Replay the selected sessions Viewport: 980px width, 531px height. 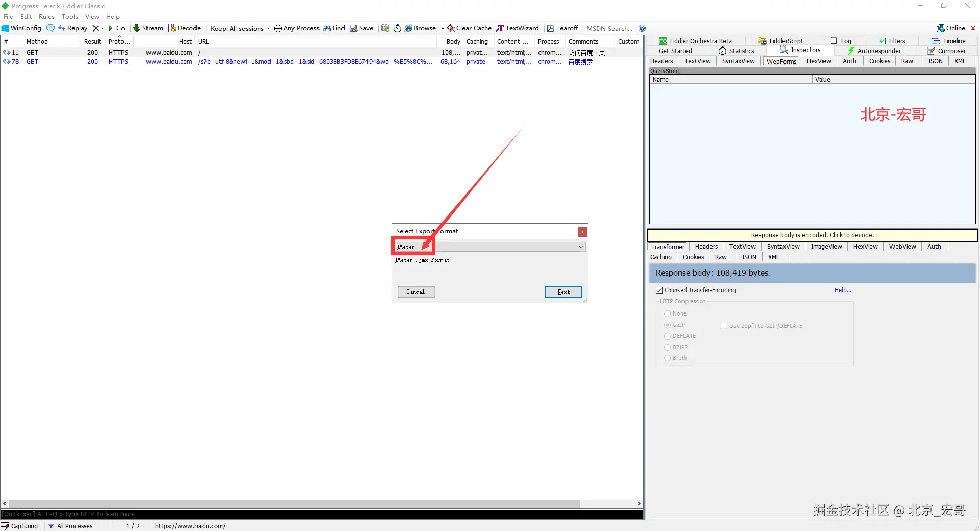click(x=73, y=28)
